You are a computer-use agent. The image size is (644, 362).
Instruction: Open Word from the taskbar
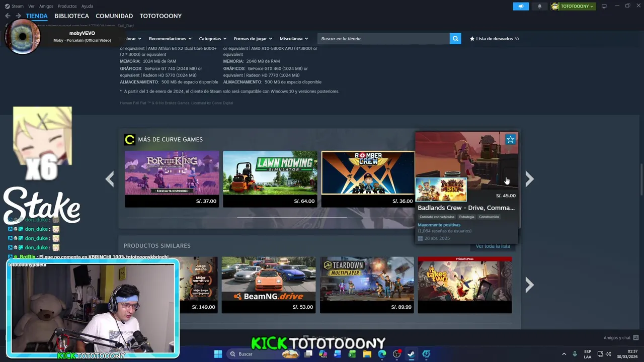pos(338,354)
